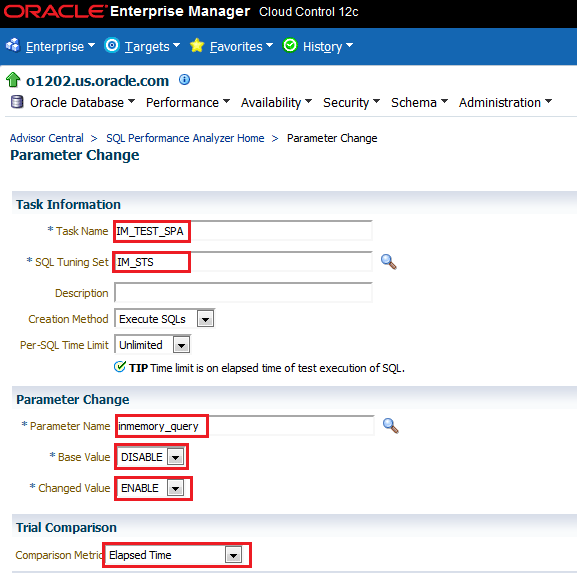Open the Enterprise menu

click(x=60, y=46)
